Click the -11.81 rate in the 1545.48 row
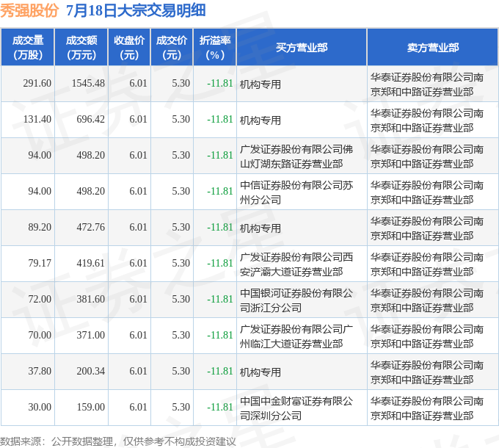The height and width of the screenshot is (448, 499). point(220,84)
